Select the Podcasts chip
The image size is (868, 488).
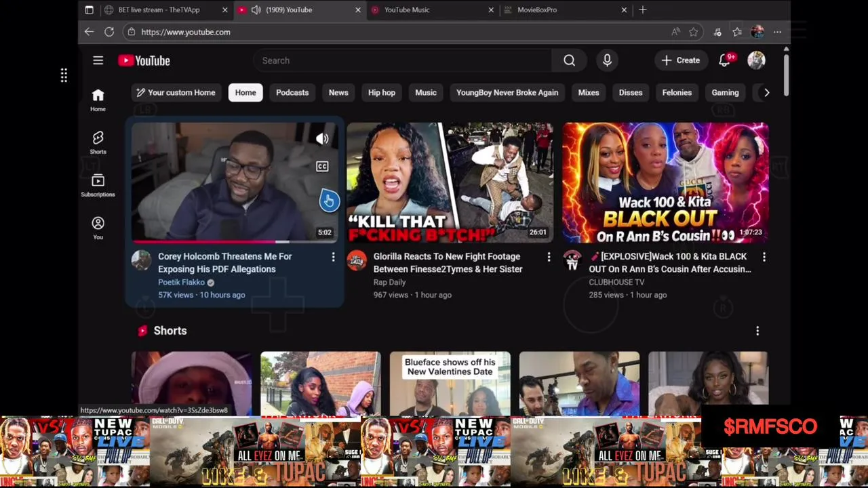[x=292, y=93]
